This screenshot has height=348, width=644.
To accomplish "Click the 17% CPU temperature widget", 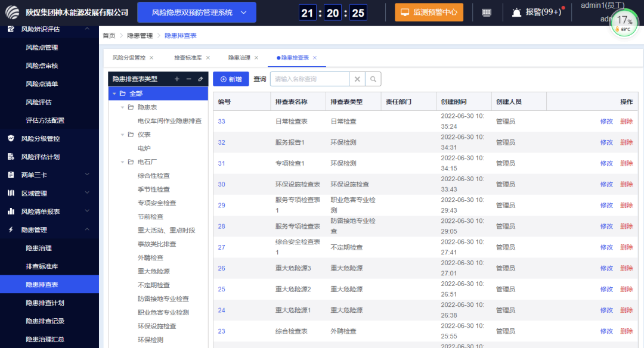I will (624, 24).
